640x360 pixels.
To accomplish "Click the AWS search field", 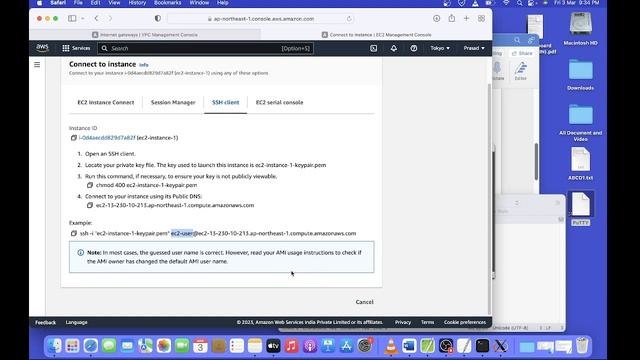I will click(205, 48).
